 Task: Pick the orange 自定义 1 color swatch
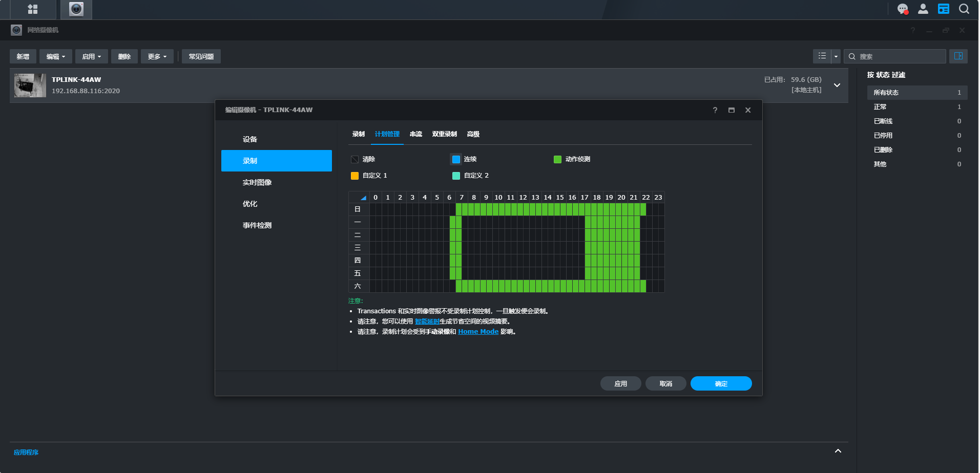355,176
